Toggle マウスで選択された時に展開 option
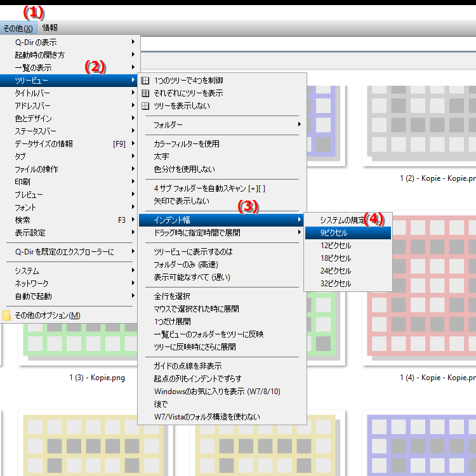Viewport: 476px width, 476px height. tap(222, 309)
